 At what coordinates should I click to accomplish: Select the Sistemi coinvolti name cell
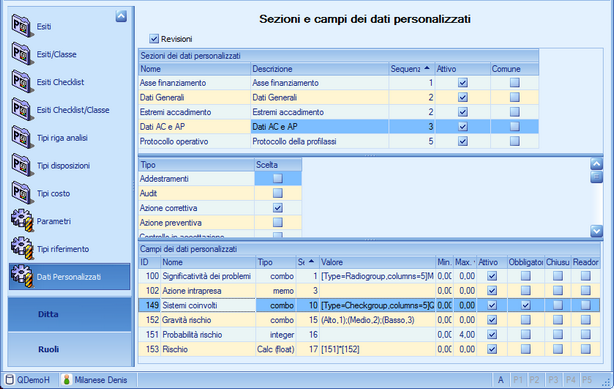click(x=208, y=305)
